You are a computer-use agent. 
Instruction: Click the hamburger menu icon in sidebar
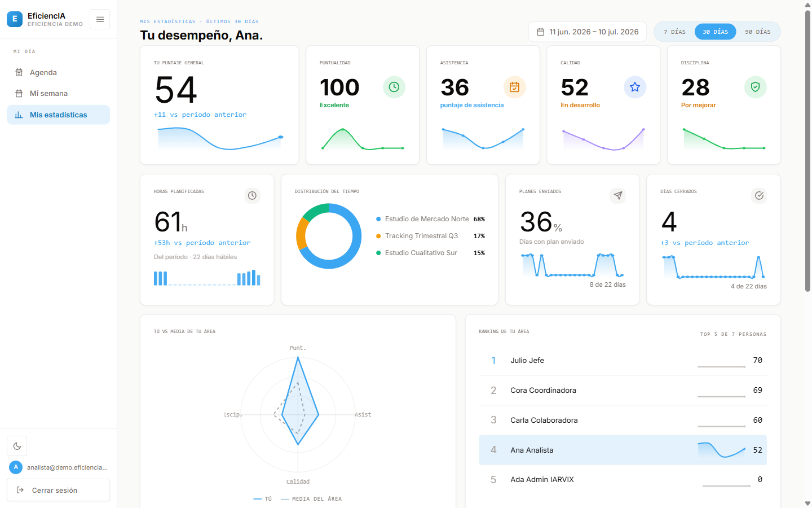[x=100, y=19]
